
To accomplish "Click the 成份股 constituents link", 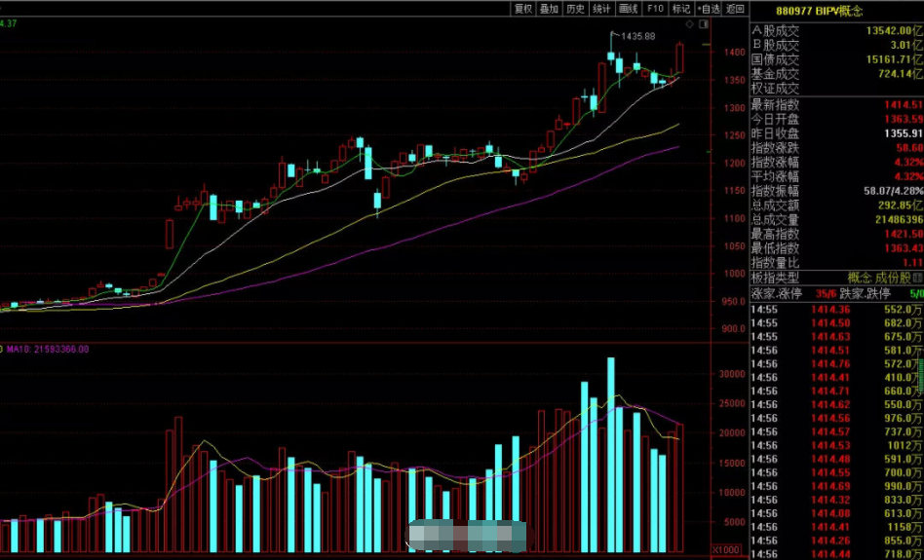I will coord(894,278).
